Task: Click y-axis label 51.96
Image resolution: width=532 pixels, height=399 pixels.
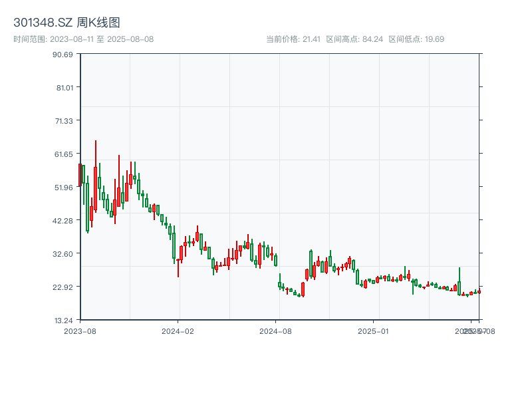Action: coord(63,188)
